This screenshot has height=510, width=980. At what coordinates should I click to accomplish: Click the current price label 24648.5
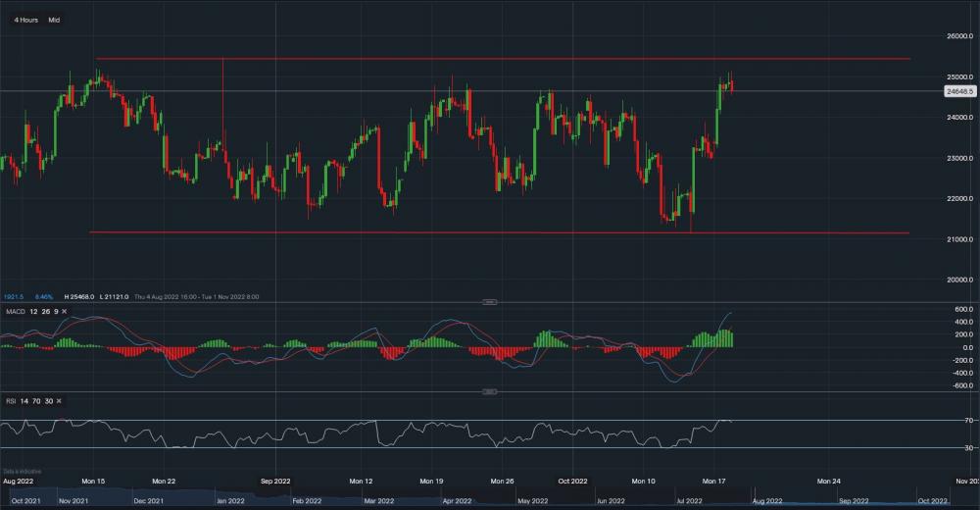[957, 91]
